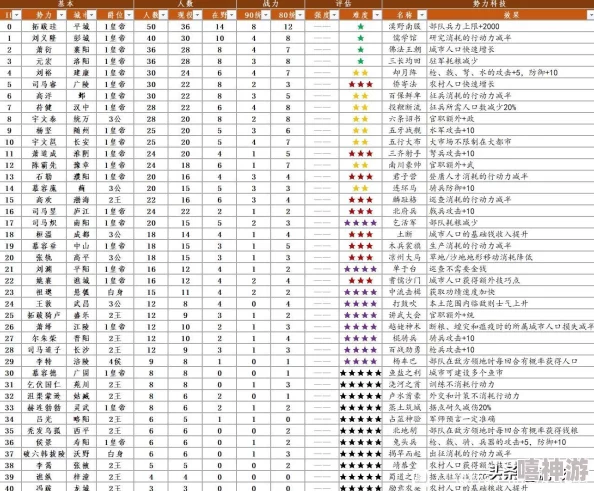Select the two yellow stars in row 4
This screenshot has height=491, width=594.
point(361,73)
